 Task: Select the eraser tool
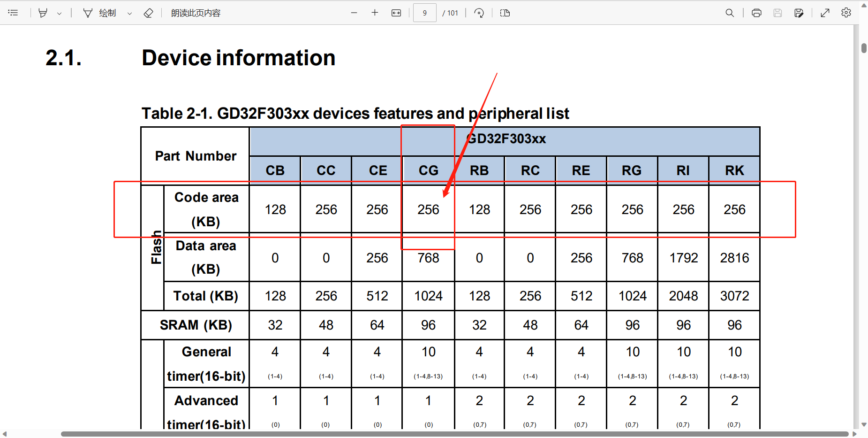click(148, 13)
